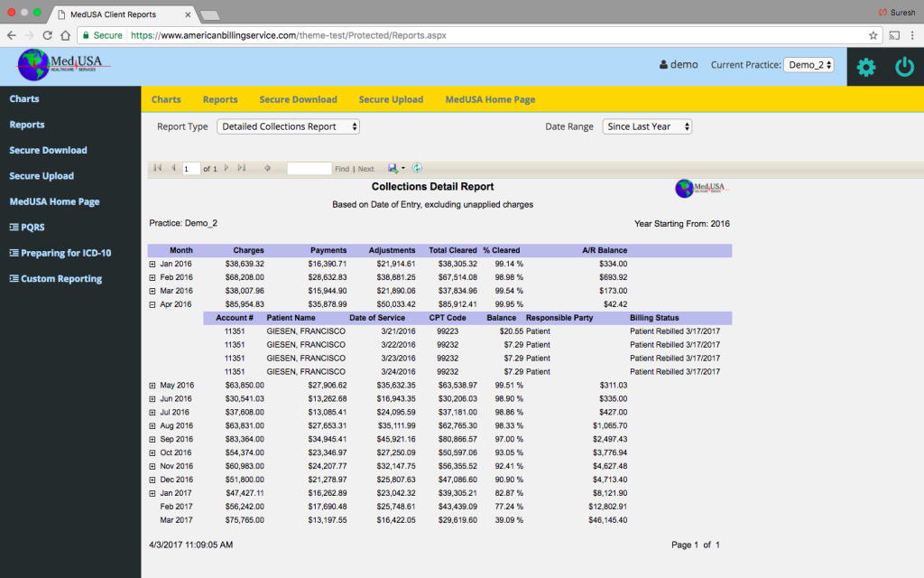Open Current Practice dropdown
Image resolution: width=924 pixels, height=578 pixels.
808,65
